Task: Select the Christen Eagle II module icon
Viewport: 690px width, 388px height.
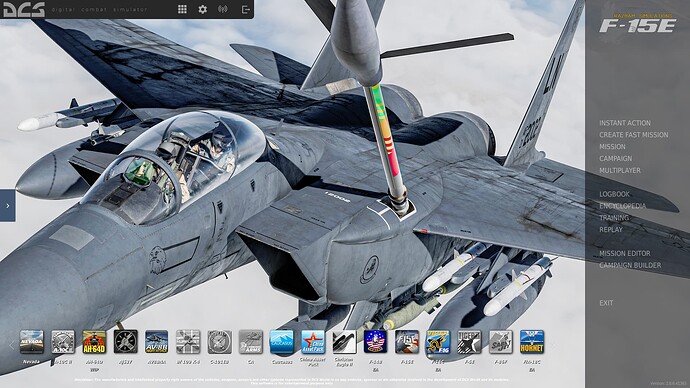Action: [345, 342]
